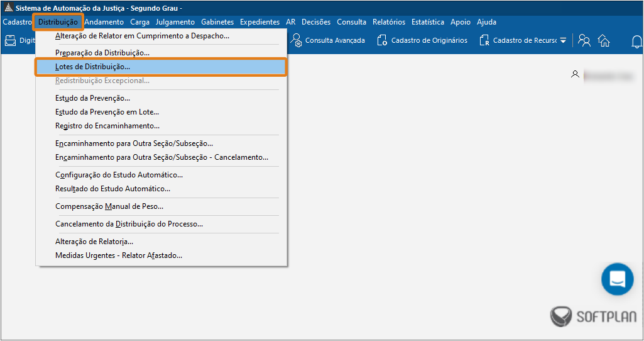Select Medidas Urgentes - Relator Afastado
644x341 pixels.
coord(161,255)
